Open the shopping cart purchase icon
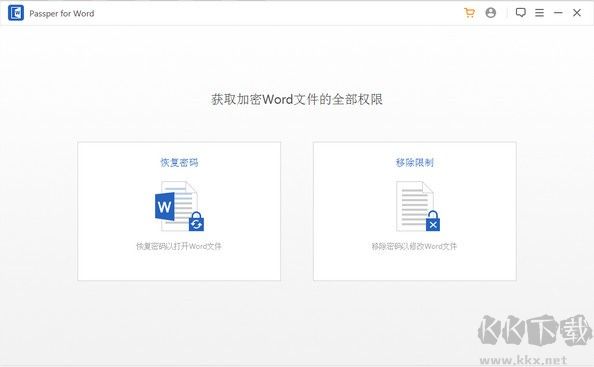594x367 pixels. pos(469,13)
